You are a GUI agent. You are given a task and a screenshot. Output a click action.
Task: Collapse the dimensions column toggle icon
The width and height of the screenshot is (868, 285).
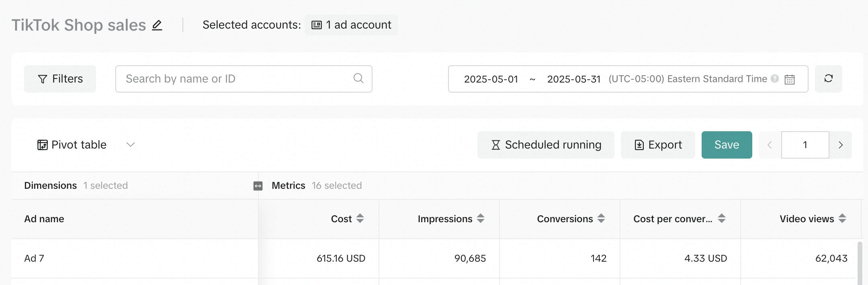click(258, 186)
